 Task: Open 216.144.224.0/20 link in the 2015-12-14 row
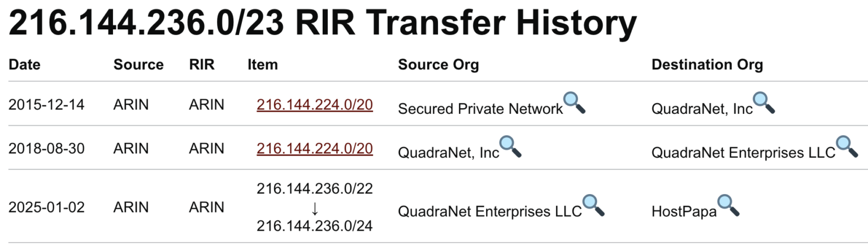coord(315,104)
